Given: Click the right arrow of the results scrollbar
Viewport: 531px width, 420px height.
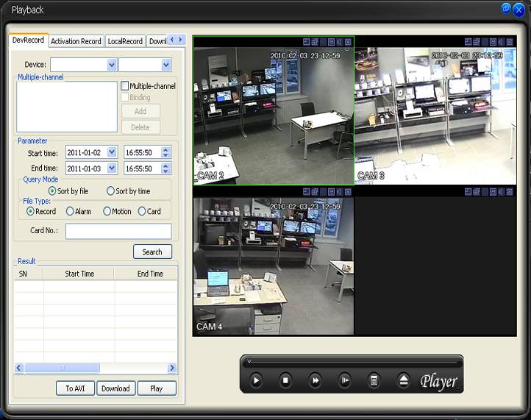Looking at the screenshot, I should (x=172, y=368).
